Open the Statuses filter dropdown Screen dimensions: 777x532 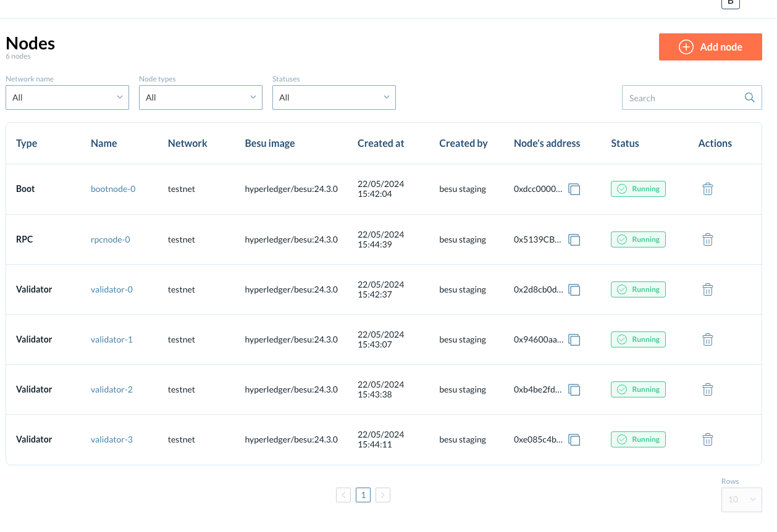(334, 98)
